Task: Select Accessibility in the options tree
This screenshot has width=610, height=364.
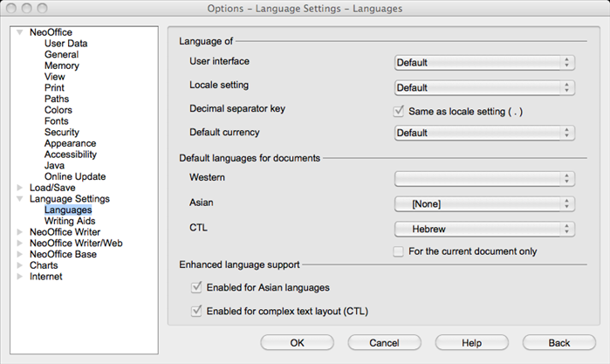Action: point(71,155)
